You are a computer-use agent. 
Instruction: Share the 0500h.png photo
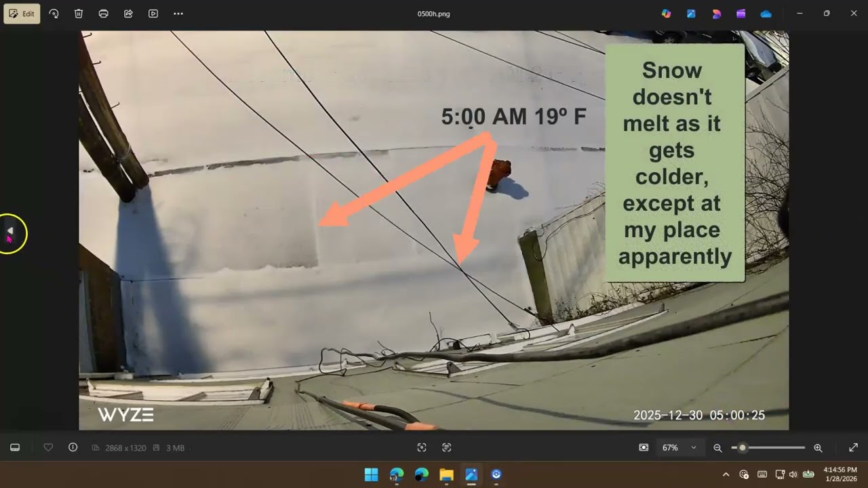(128, 14)
